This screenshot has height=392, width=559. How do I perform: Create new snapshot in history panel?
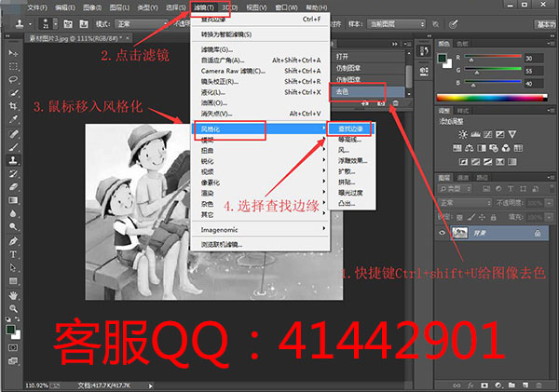click(x=381, y=103)
